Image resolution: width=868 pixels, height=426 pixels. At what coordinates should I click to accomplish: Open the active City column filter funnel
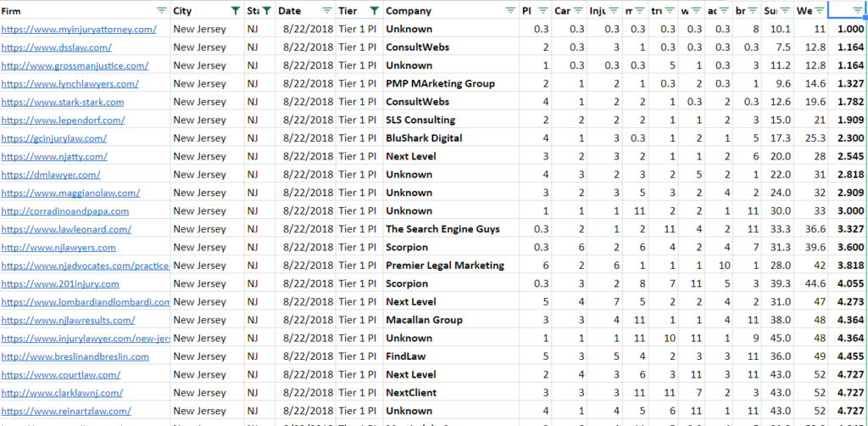[x=236, y=10]
